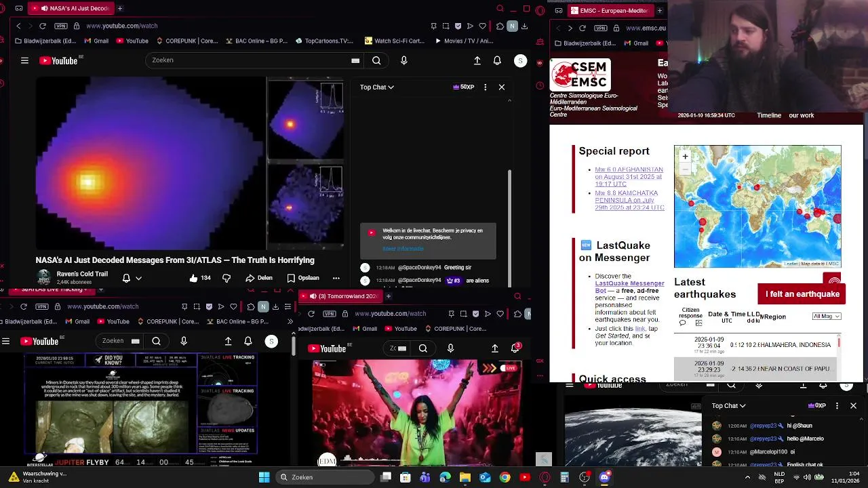Click the CSEM EMSC logo
Viewport: 868px width, 488px height.
coord(580,75)
